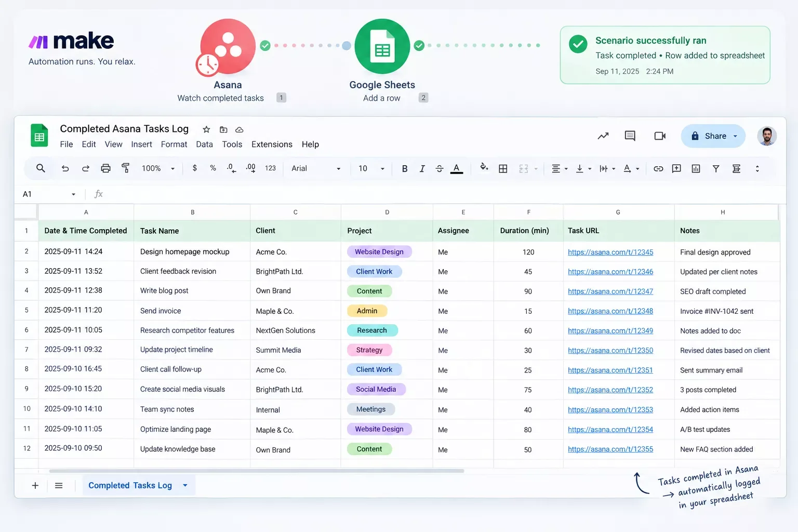
Task: Open the move-to-folder icon beside title
Action: pos(223,129)
